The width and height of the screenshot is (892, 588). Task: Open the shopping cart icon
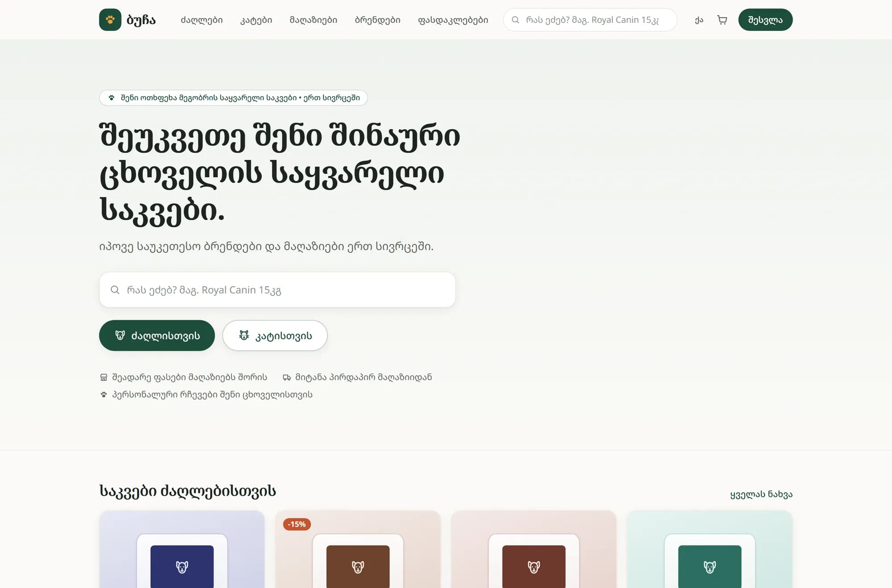coord(722,20)
